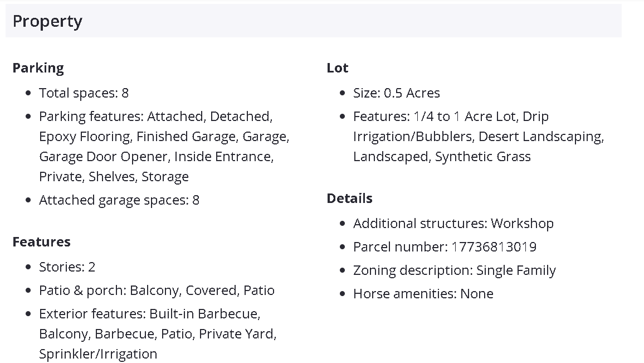The height and width of the screenshot is (363, 644).
Task: Click the Property section header
Action: [x=47, y=21]
